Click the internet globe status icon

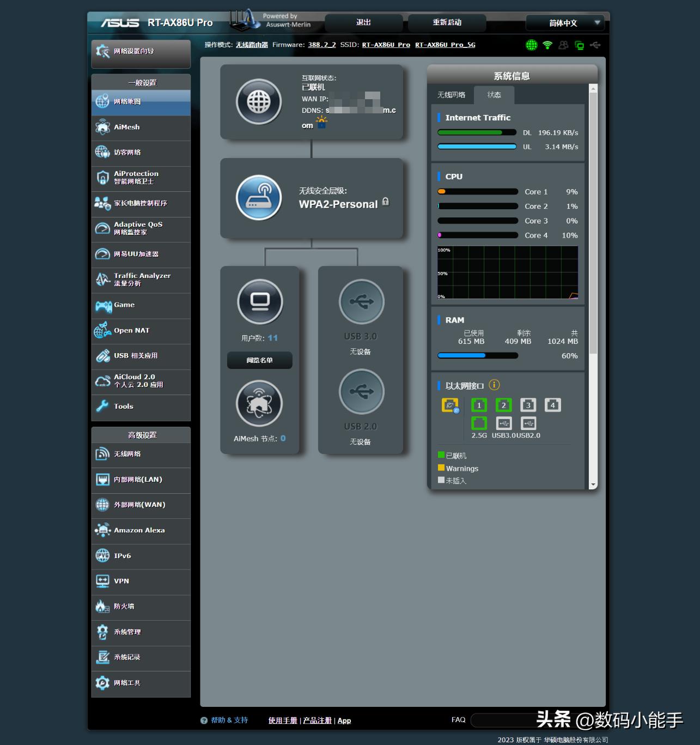(259, 102)
